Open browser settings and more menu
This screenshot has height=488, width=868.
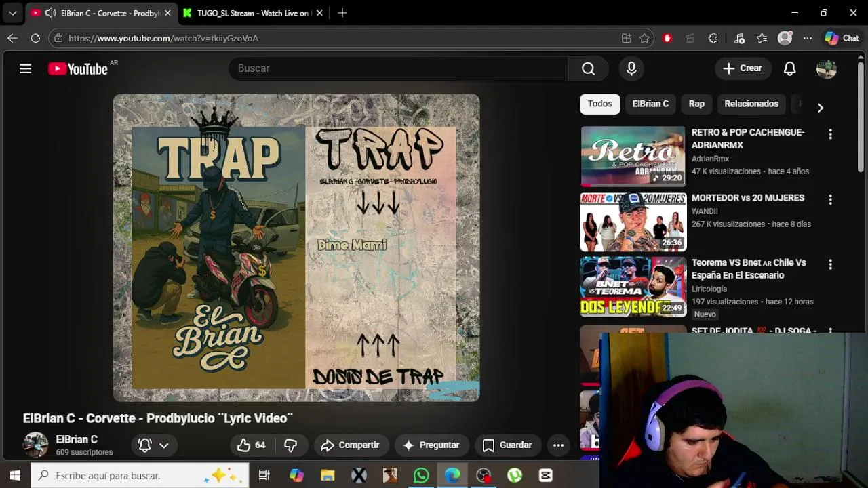[x=807, y=39]
